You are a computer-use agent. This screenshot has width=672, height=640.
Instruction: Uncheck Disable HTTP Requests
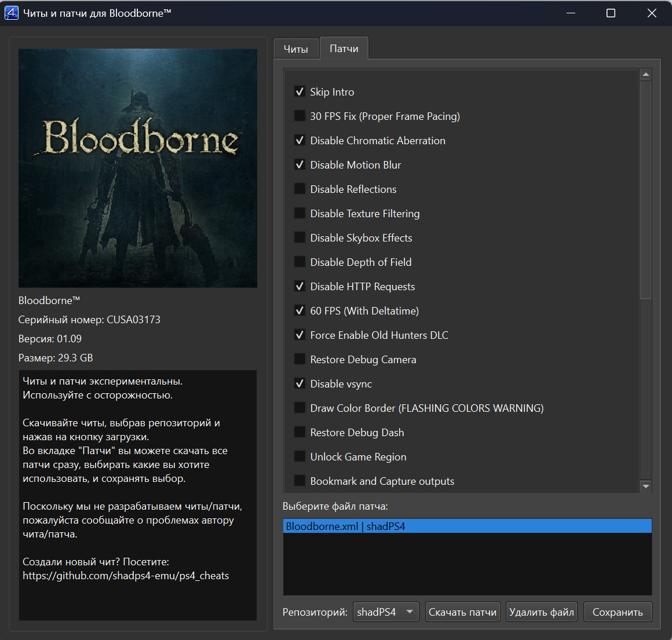(300, 287)
